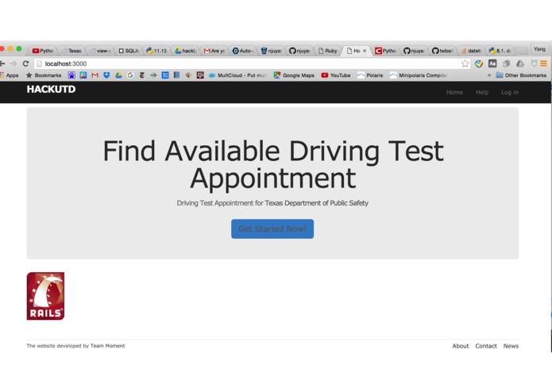552x392 pixels.
Task: Click the gray stacked pages extension icon
Action: click(506, 63)
